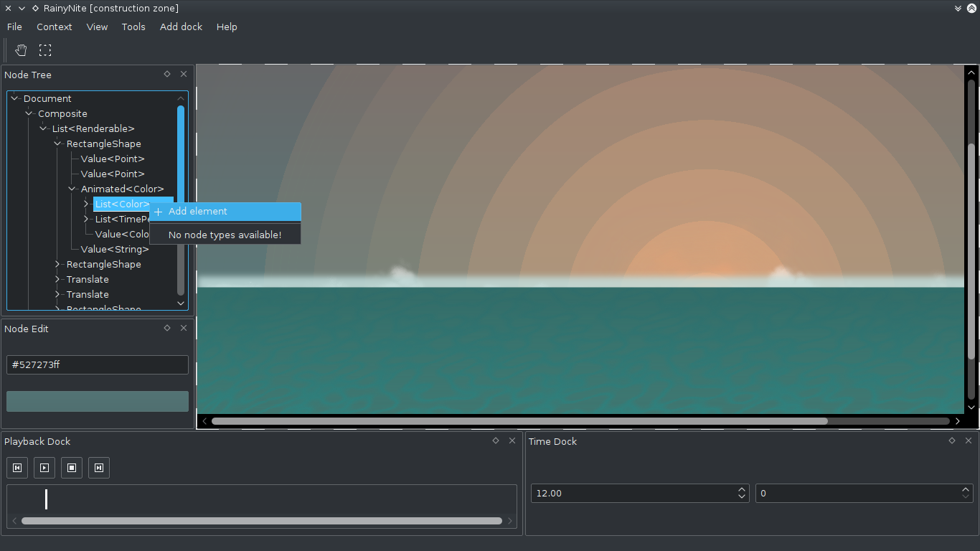Edit the #527273ff hex color field
This screenshot has width=980, height=551.
point(97,364)
